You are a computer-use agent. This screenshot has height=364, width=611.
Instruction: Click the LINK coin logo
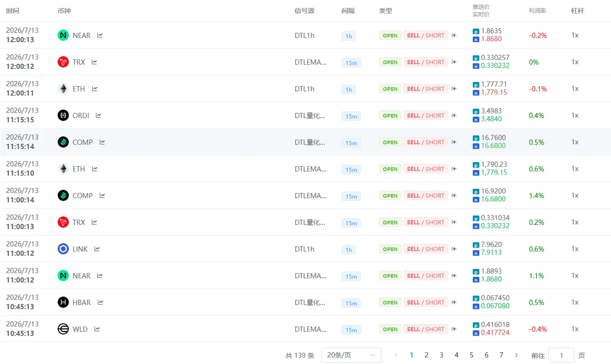point(63,249)
